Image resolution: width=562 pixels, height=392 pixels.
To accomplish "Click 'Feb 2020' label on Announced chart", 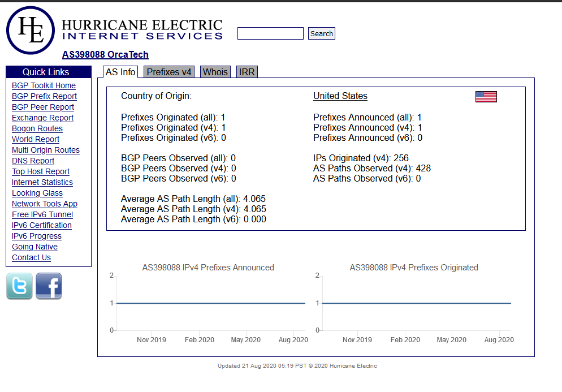I will pos(199,339).
